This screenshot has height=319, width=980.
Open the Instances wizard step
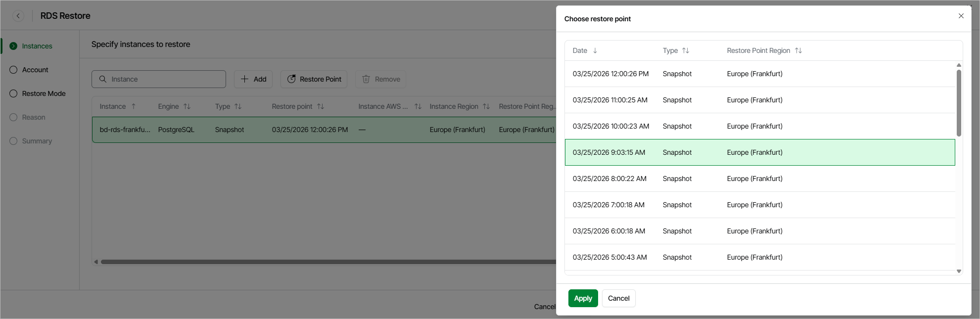(37, 46)
